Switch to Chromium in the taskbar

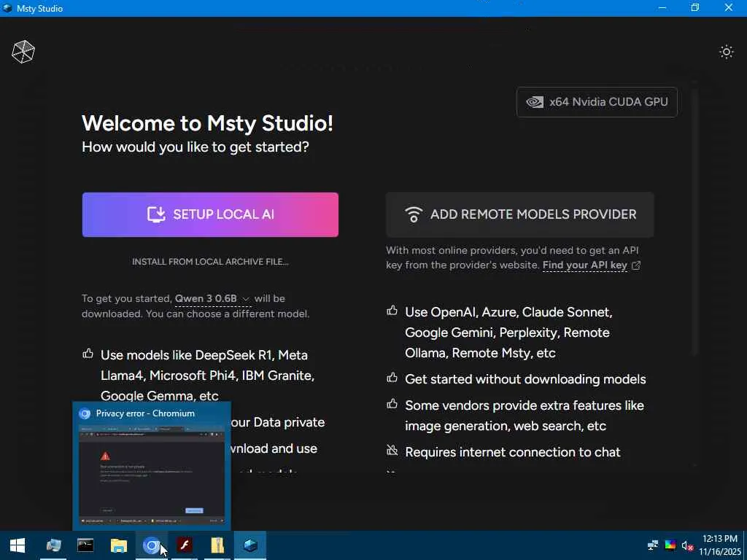(151, 545)
